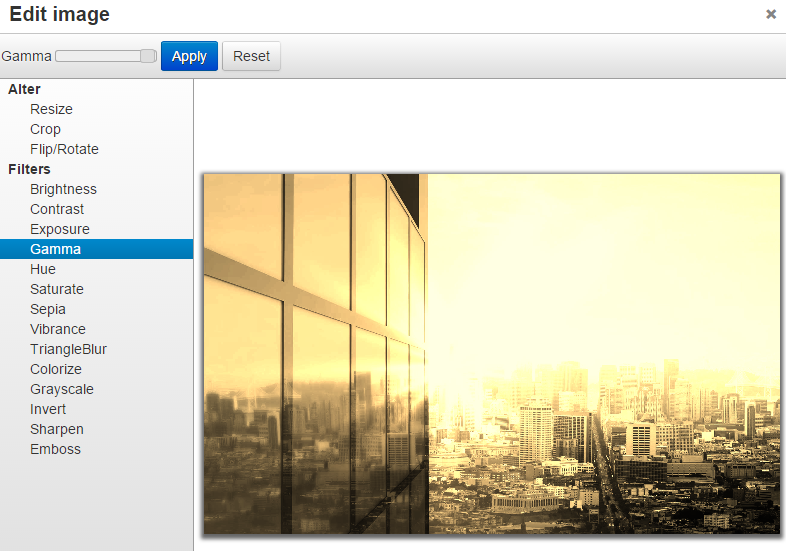The image size is (786, 551).
Task: Choose the TriangleBlur filter
Action: (x=68, y=349)
